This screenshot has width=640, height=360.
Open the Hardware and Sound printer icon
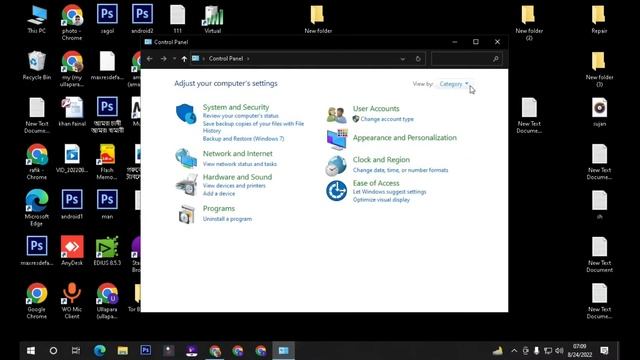(x=187, y=185)
